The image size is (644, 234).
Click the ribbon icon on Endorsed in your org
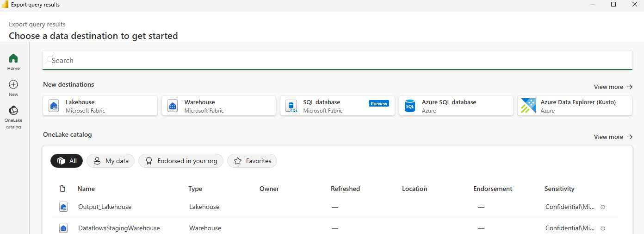[149, 161]
